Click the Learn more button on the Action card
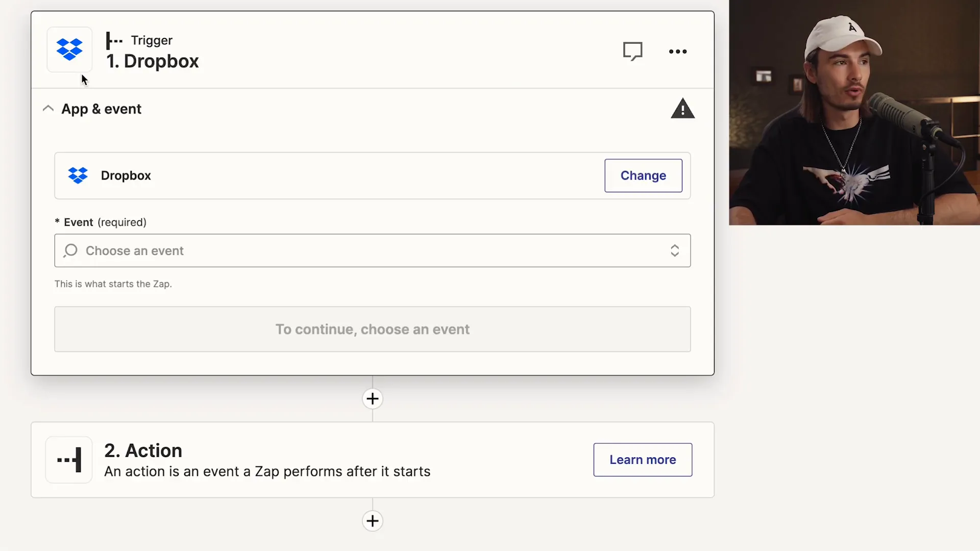980x551 pixels. (x=643, y=460)
